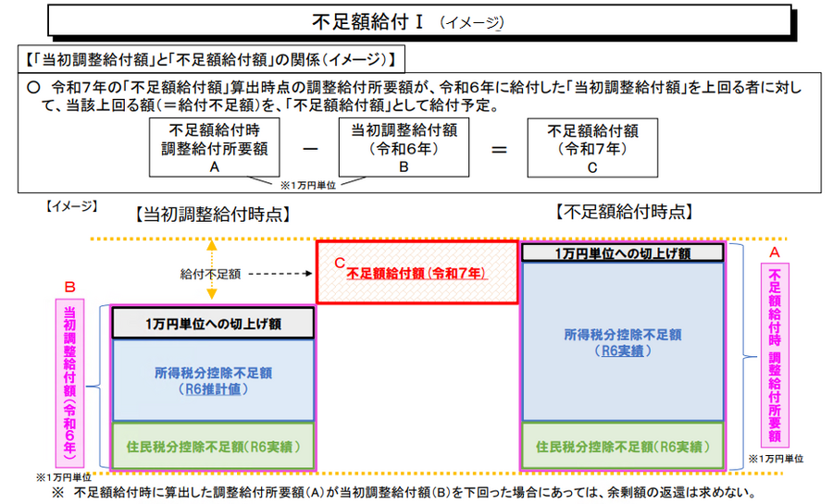Click the paragraph line starting 'て、当該上回る額(=給付不足額)を'
Image resolution: width=833 pixels, height=504 pixels.
pyautogui.click(x=271, y=105)
